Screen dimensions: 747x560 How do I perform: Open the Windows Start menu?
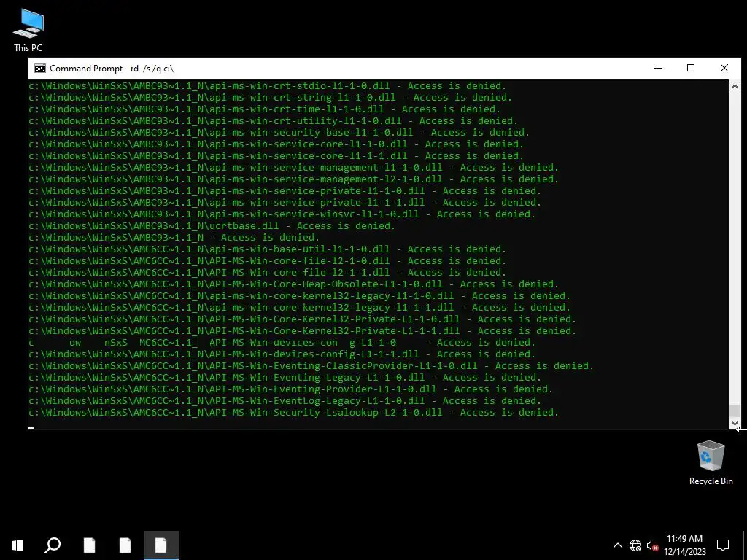click(x=18, y=545)
